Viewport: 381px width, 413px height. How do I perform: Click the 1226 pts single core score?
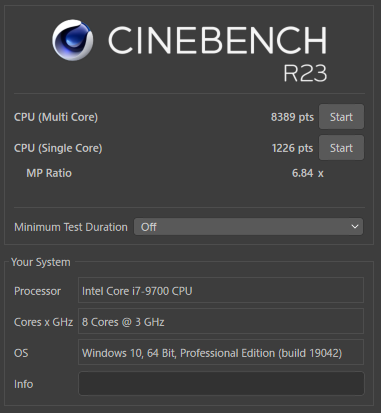(292, 148)
